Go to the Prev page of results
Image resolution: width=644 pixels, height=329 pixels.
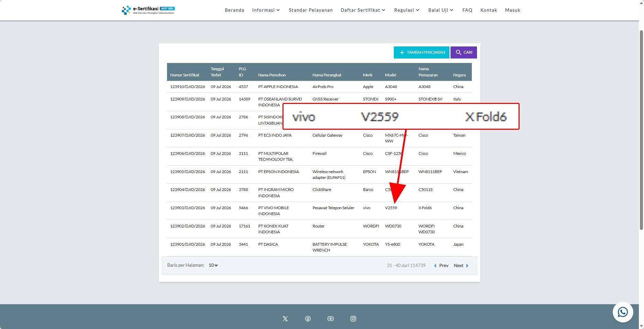(441, 265)
